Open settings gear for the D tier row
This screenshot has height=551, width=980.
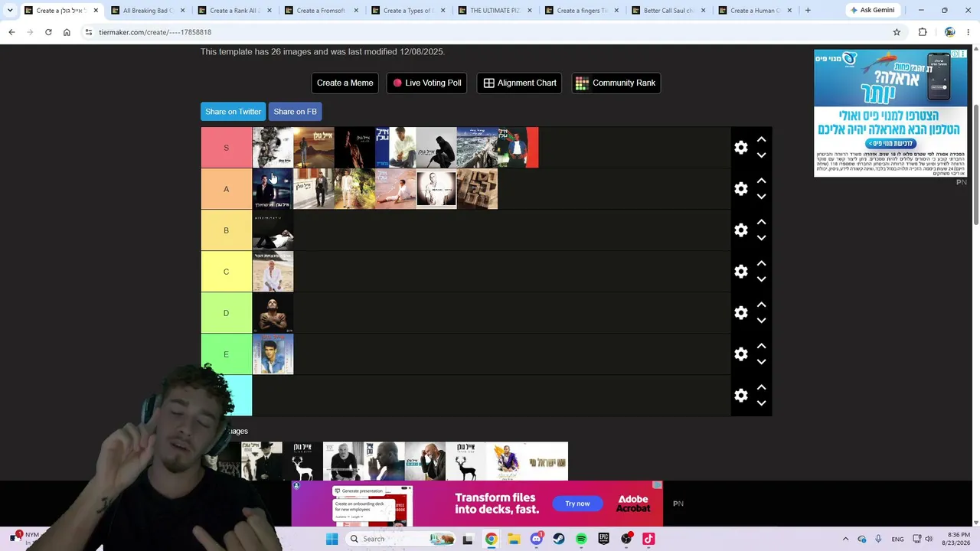pyautogui.click(x=741, y=312)
